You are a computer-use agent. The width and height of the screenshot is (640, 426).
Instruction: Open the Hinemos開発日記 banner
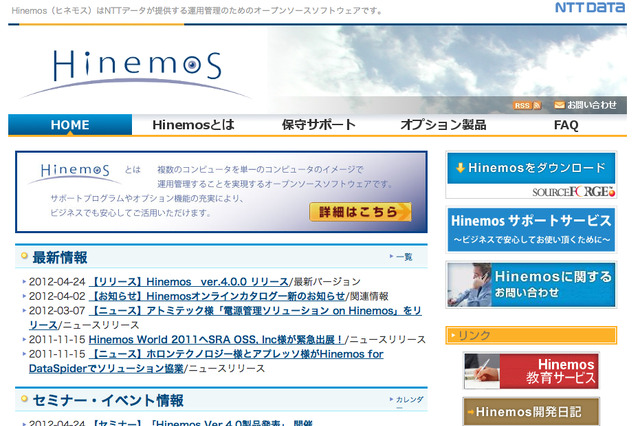531,411
